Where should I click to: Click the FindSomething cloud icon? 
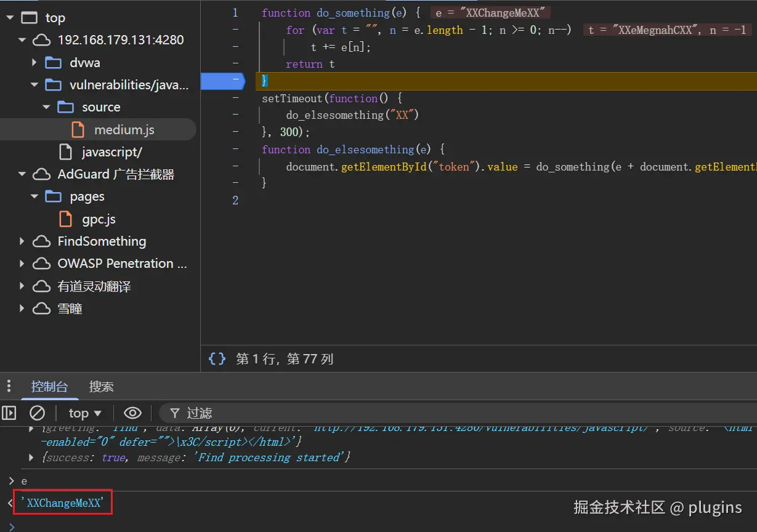pos(41,241)
